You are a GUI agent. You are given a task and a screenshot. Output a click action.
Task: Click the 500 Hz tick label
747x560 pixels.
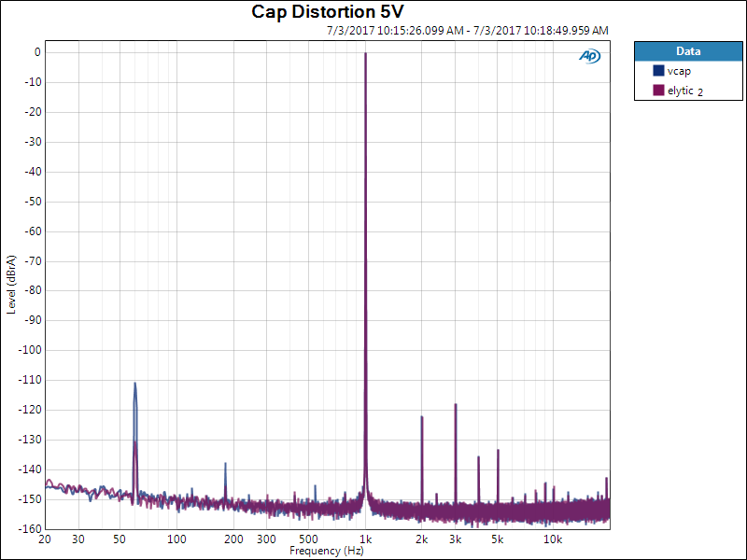pos(308,539)
